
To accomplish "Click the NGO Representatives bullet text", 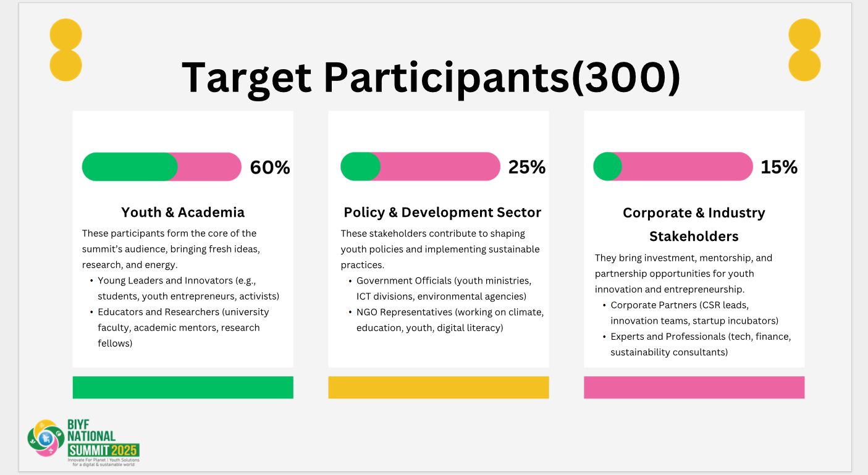I will tap(450, 320).
